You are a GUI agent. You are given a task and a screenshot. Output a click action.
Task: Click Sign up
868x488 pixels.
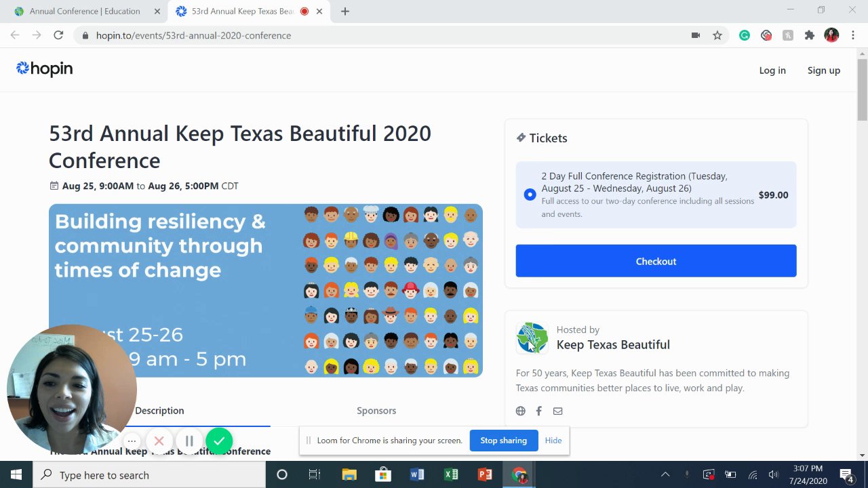tap(824, 70)
